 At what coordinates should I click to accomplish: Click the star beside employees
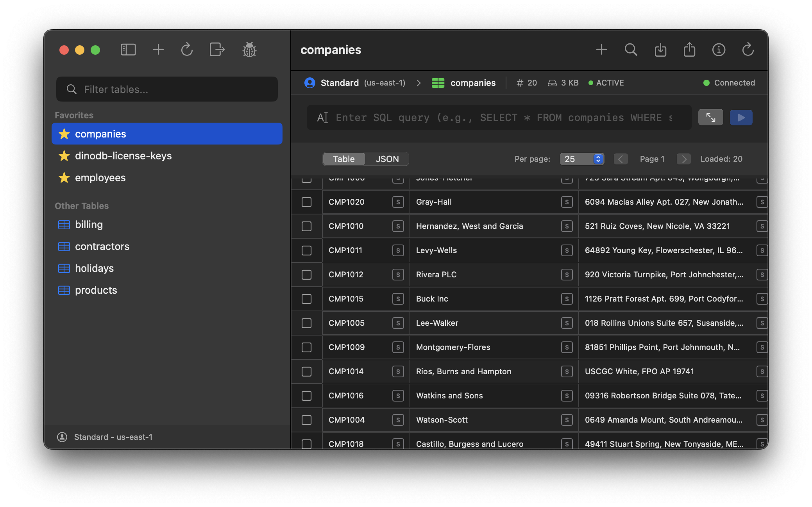click(64, 178)
